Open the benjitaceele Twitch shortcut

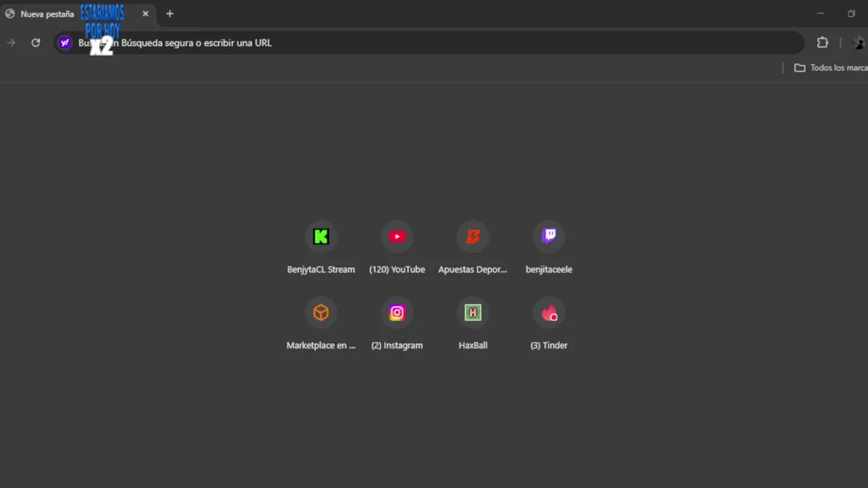[549, 237]
